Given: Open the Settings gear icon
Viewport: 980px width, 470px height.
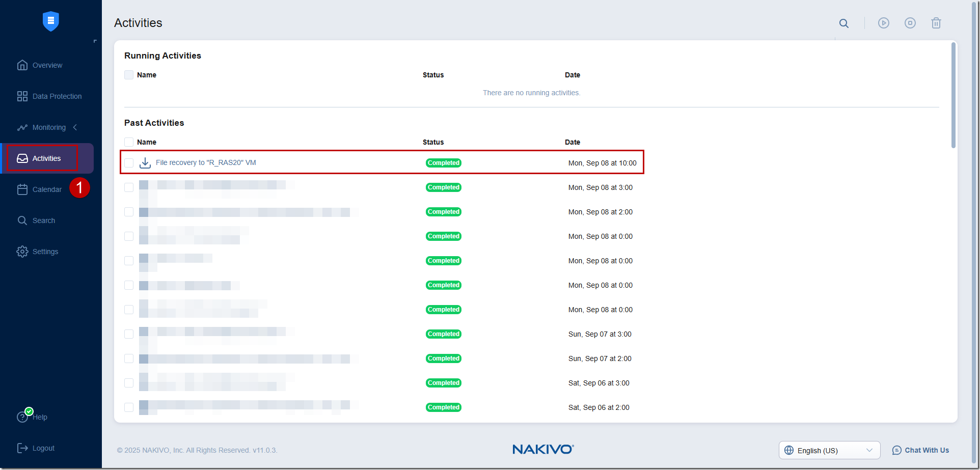Looking at the screenshot, I should tap(22, 252).
